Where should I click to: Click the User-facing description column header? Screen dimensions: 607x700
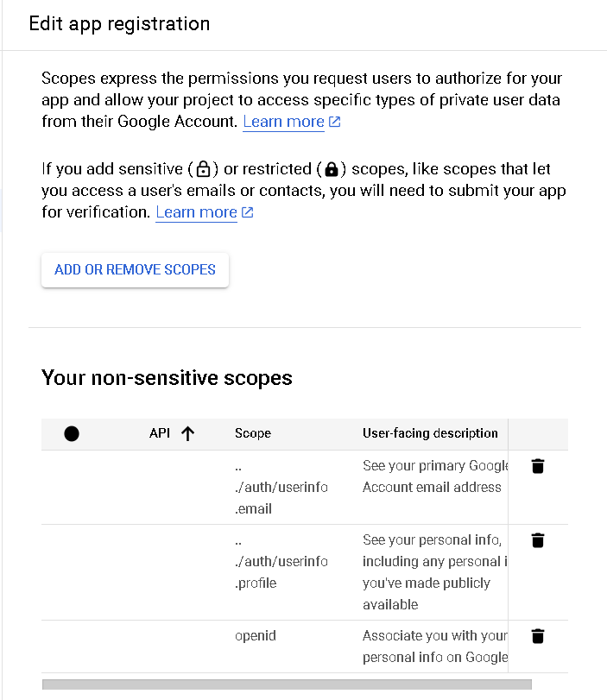(430, 432)
